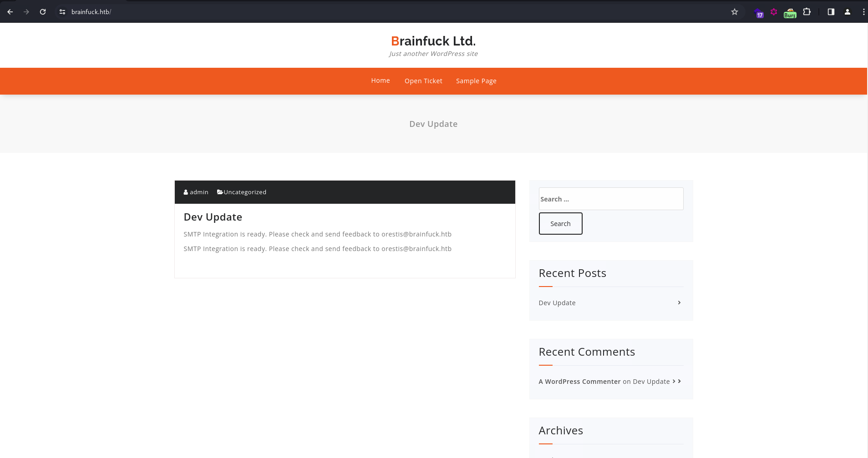Viewport: 868px width, 458px height.
Task: Click the Recent Comments widget heading
Action: pyautogui.click(x=587, y=352)
